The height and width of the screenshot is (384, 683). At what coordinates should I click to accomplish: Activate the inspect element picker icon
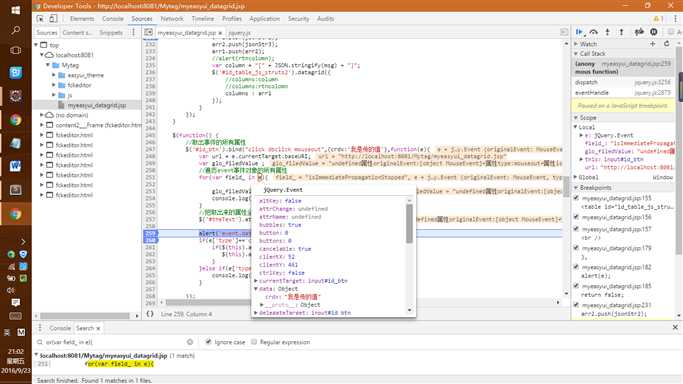pos(40,19)
